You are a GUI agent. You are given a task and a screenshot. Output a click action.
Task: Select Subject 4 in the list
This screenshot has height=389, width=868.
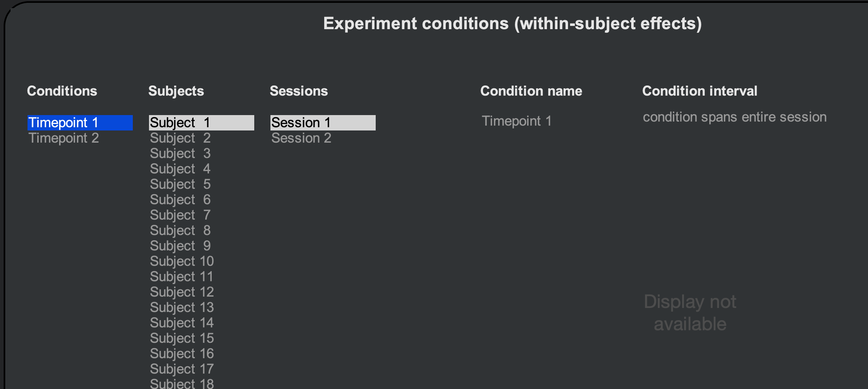coord(180,169)
